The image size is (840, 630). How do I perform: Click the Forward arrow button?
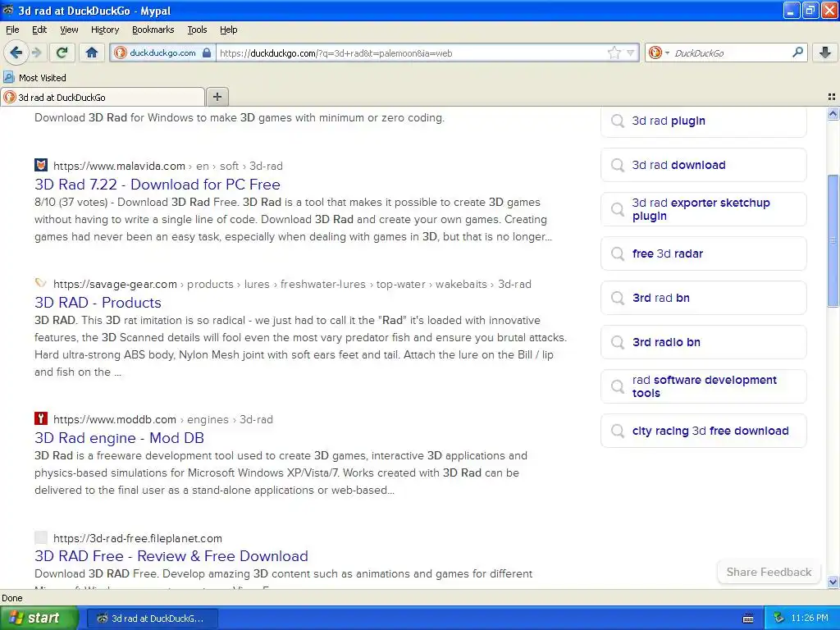click(x=36, y=52)
